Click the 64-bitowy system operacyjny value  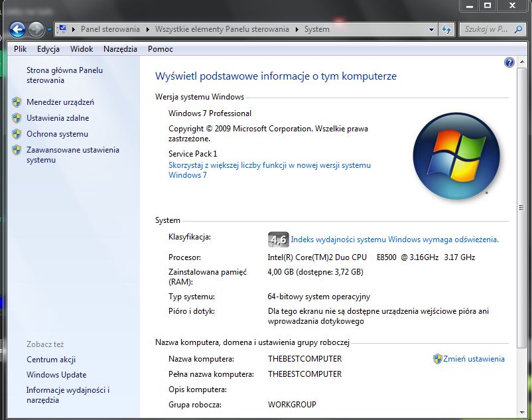click(x=318, y=297)
